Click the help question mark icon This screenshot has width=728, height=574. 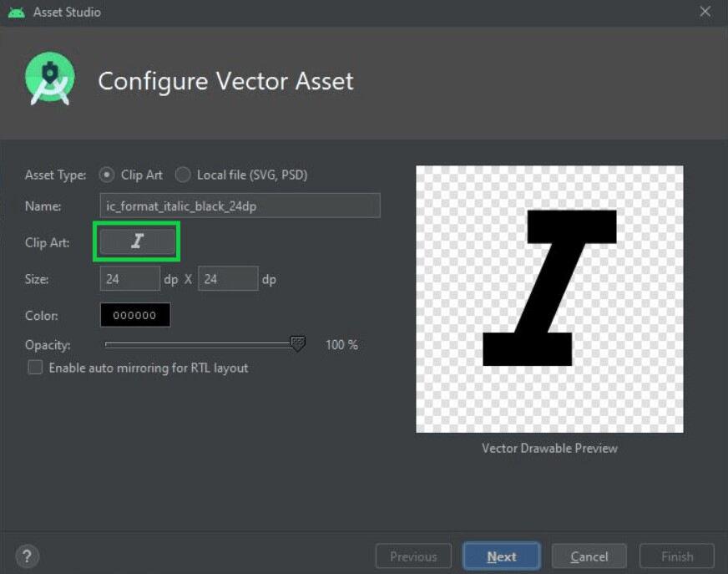click(x=27, y=556)
